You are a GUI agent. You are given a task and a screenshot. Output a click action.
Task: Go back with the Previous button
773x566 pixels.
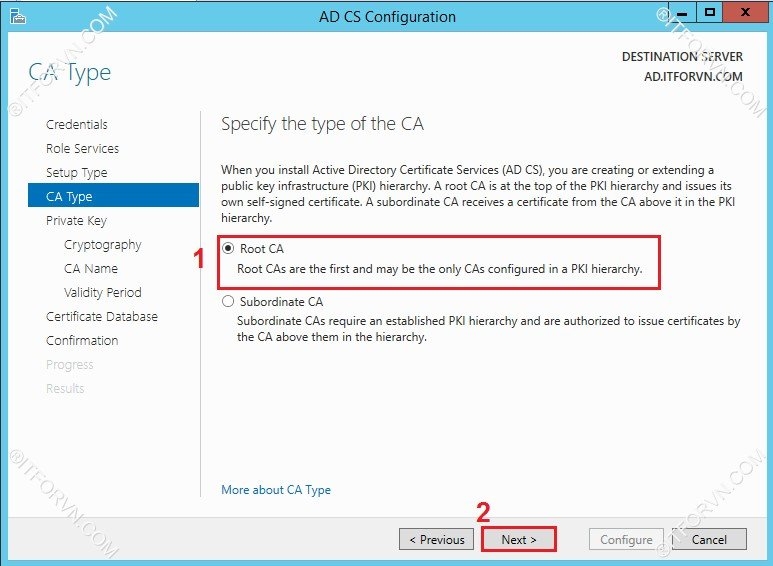coord(436,540)
